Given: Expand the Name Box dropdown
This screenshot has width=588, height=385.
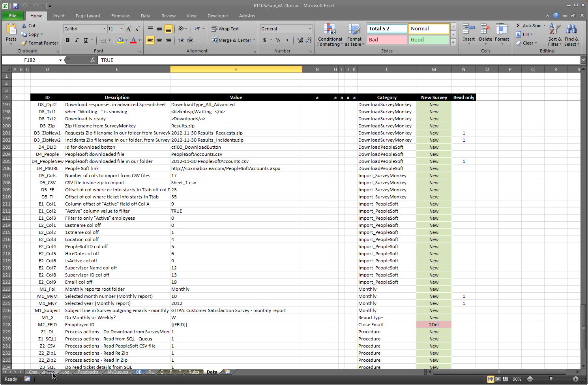Looking at the screenshot, I should (x=60, y=60).
